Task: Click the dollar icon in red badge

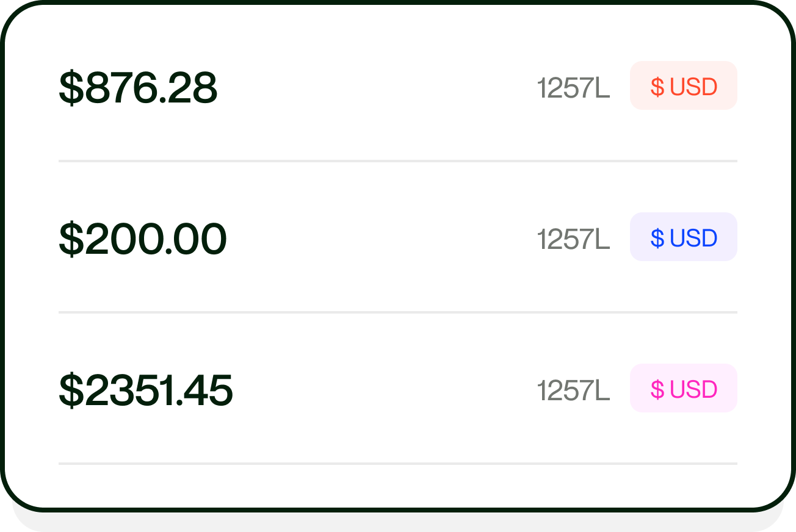Action: click(657, 87)
